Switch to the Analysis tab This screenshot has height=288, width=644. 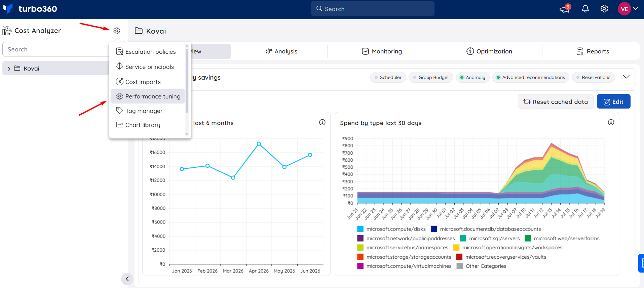[x=281, y=51]
